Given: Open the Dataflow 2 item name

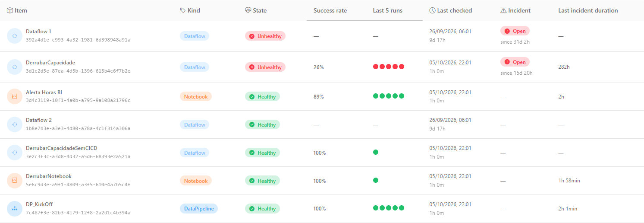Looking at the screenshot, I should 39,120.
